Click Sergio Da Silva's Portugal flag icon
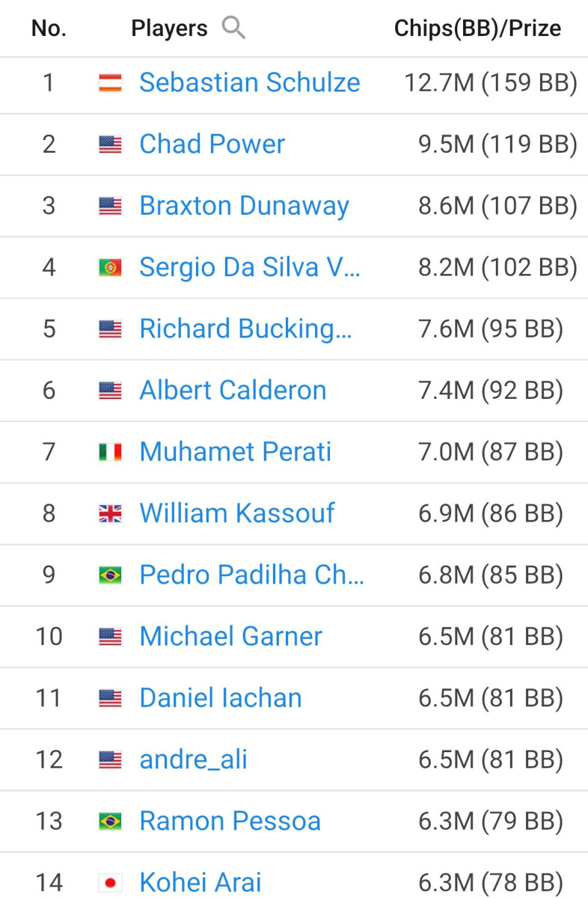This screenshot has height=898, width=588. tap(110, 267)
